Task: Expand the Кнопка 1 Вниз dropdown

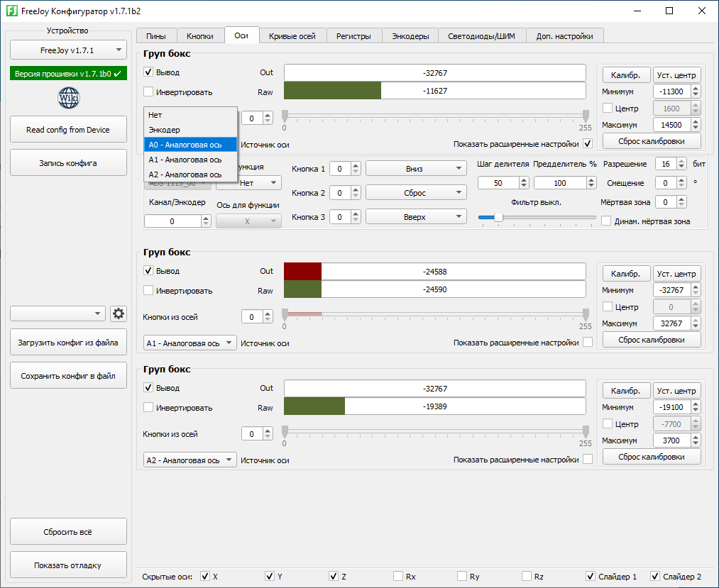Action: coord(415,169)
